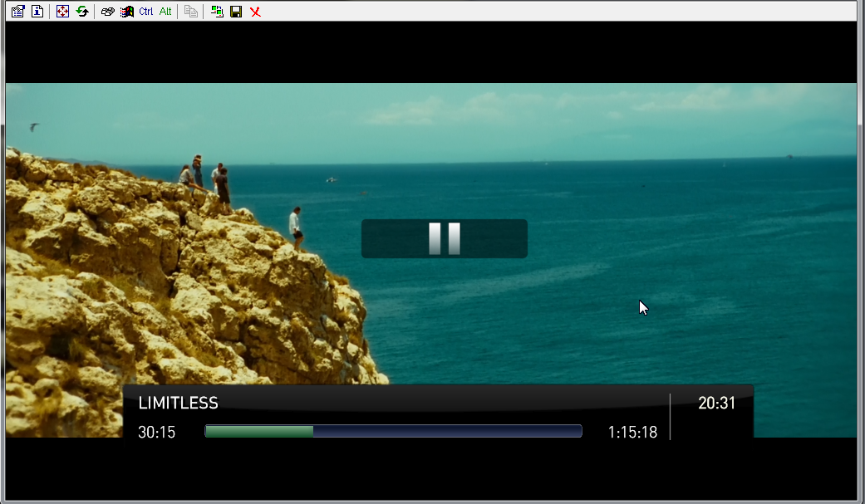Switch to full-screen mode with the arrows icon
The height and width of the screenshot is (504, 865).
coord(62,11)
